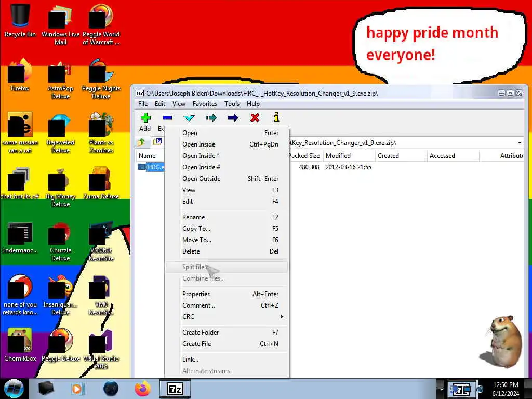Open Recycle Bin desktop icon

20,20
